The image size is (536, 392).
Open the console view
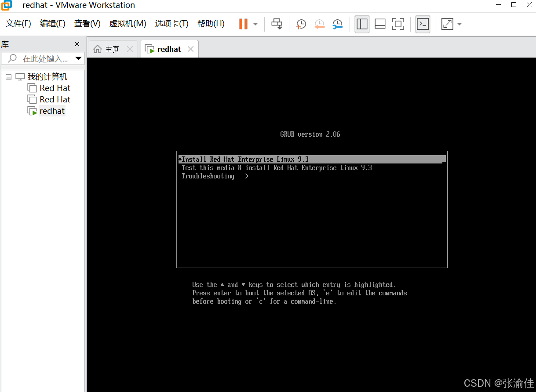[423, 24]
